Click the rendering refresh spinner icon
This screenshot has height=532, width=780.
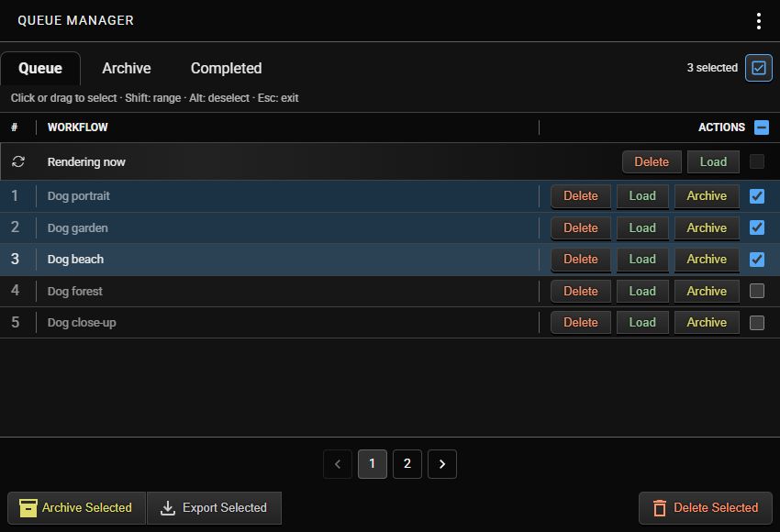(18, 161)
